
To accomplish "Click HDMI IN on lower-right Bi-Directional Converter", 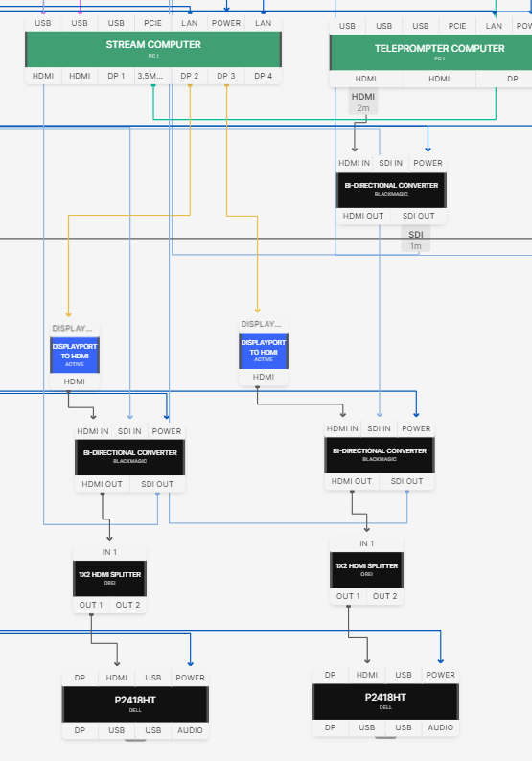I will (343, 428).
